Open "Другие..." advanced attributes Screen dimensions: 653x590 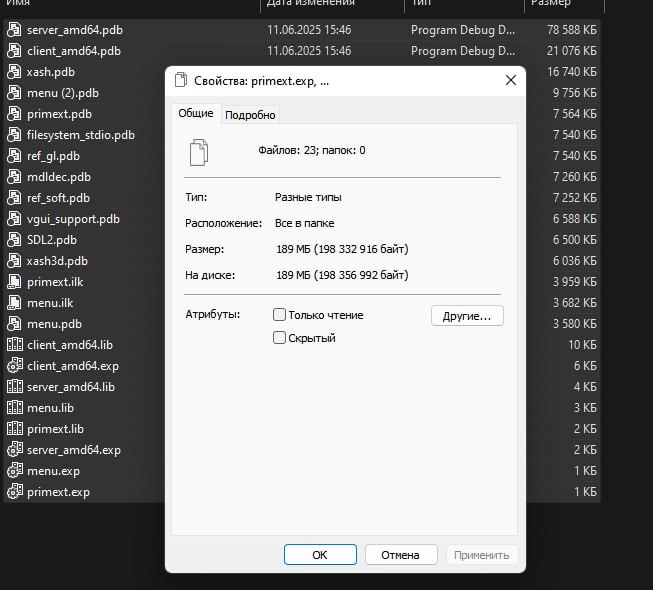pyautogui.click(x=467, y=316)
